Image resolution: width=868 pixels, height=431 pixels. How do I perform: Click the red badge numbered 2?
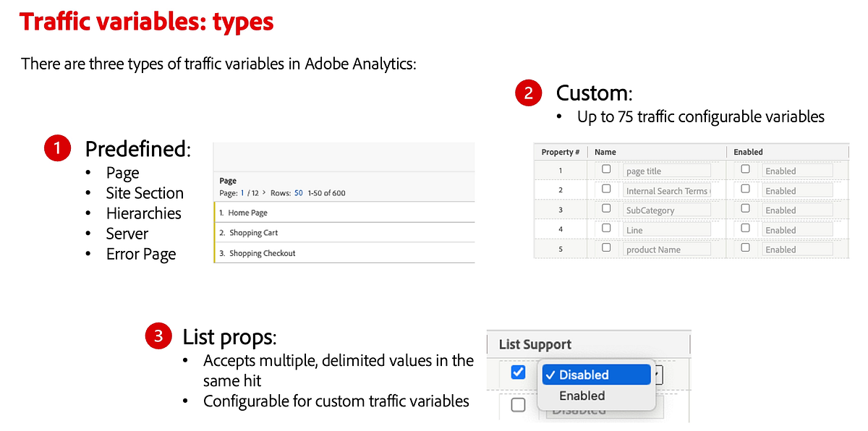pyautogui.click(x=528, y=93)
